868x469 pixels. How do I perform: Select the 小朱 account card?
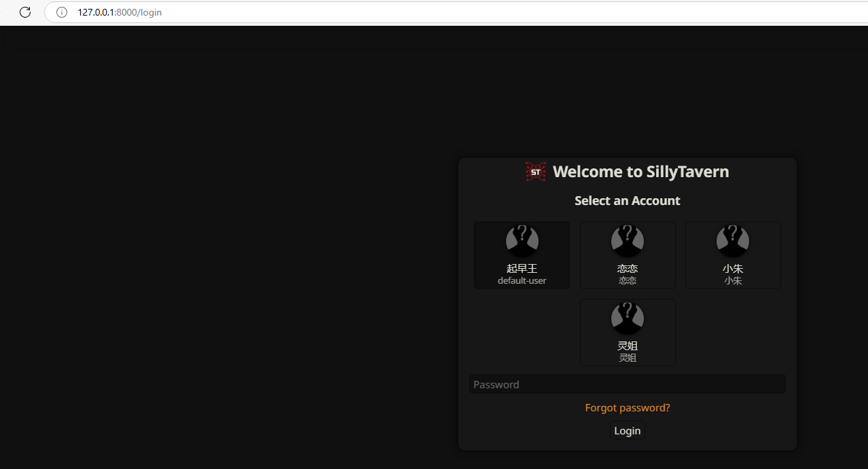click(x=733, y=255)
